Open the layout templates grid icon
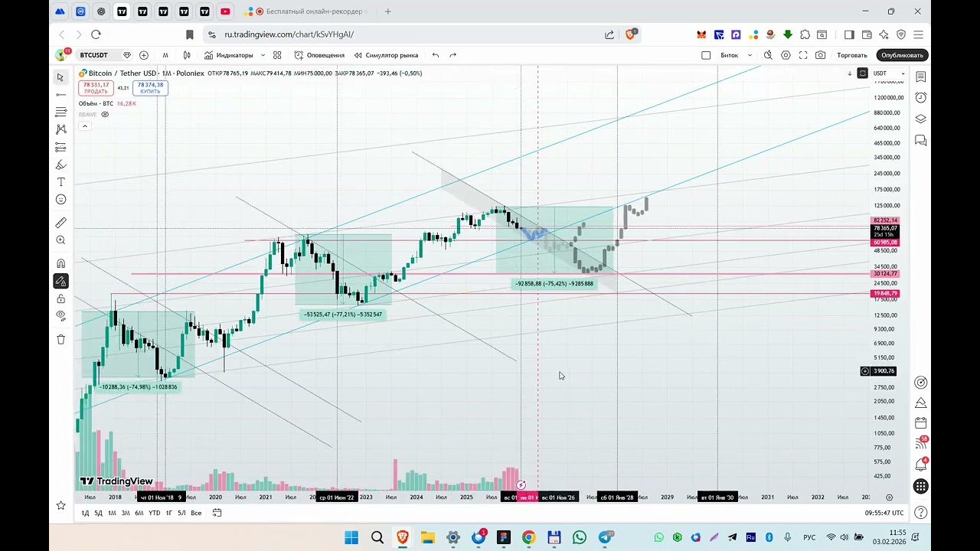The width and height of the screenshot is (980, 551). pos(277,55)
